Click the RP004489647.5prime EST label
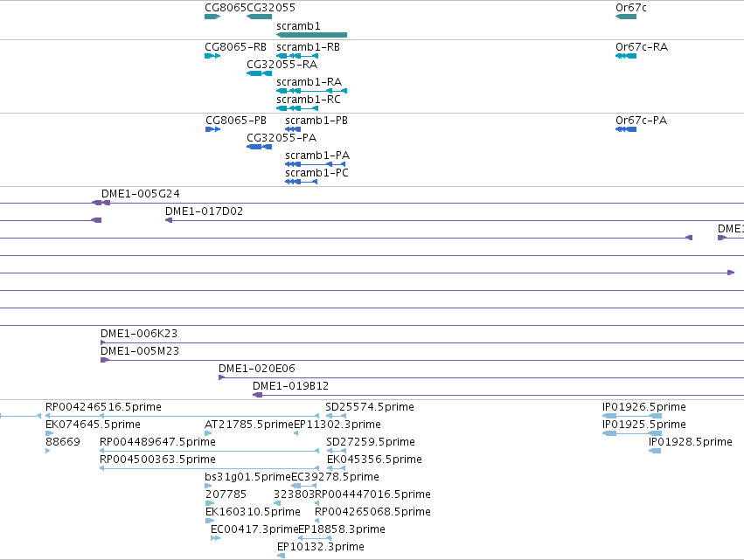Image resolution: width=744 pixels, height=560 pixels. pyautogui.click(x=157, y=442)
